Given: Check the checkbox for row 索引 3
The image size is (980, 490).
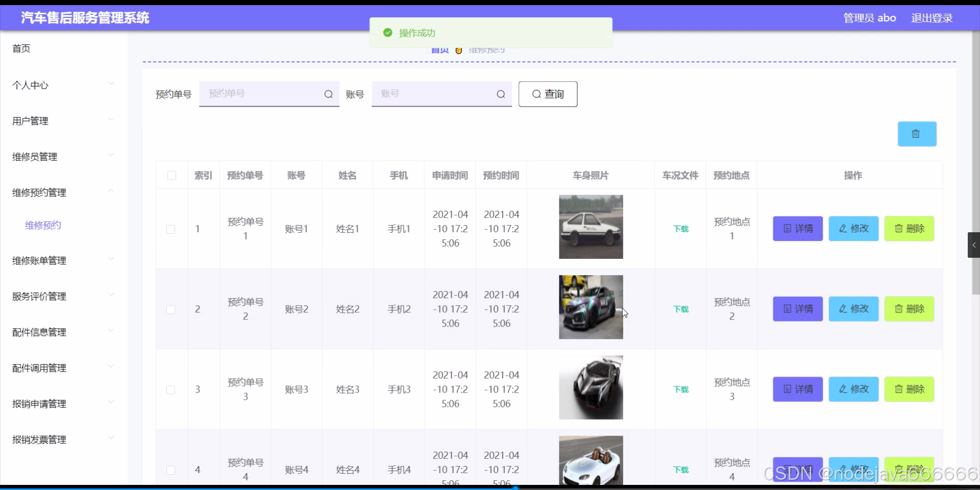Looking at the screenshot, I should pyautogui.click(x=171, y=390).
